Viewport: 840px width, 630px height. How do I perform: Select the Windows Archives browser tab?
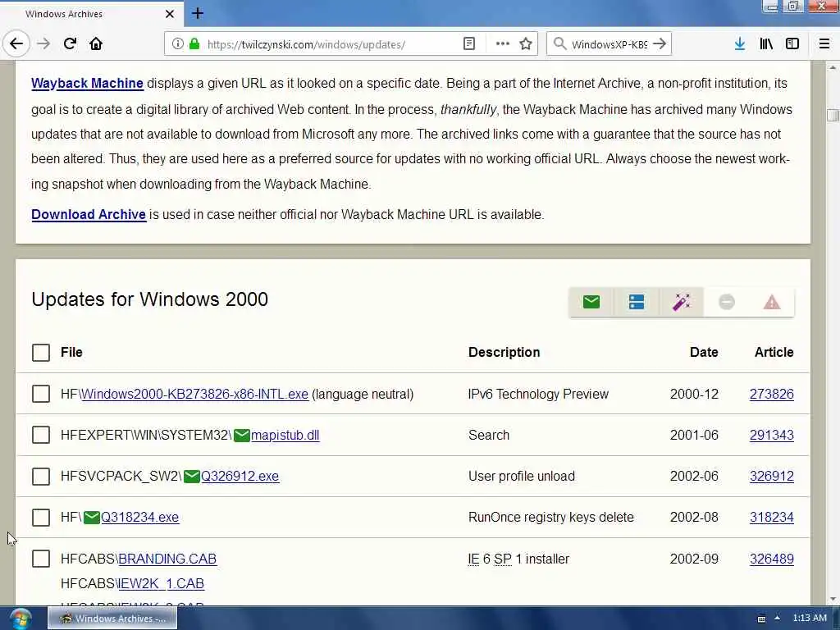(92, 14)
